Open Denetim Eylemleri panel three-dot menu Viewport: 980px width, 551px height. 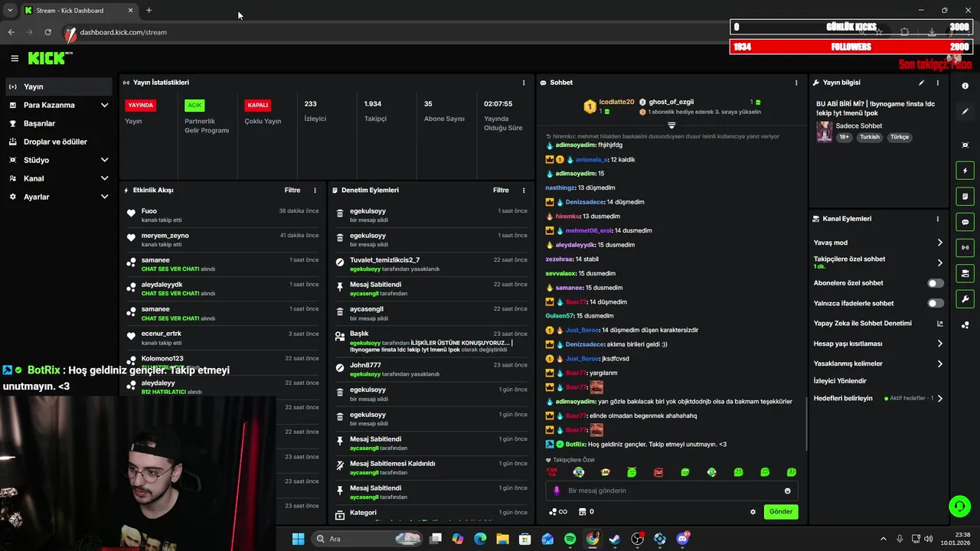[x=524, y=190]
